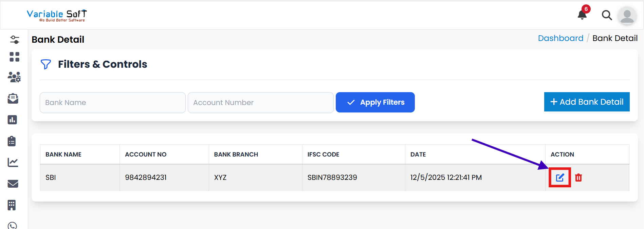Go to Dashboard via breadcrumb link
Screen dimensions: 644x229
pyautogui.click(x=560, y=38)
